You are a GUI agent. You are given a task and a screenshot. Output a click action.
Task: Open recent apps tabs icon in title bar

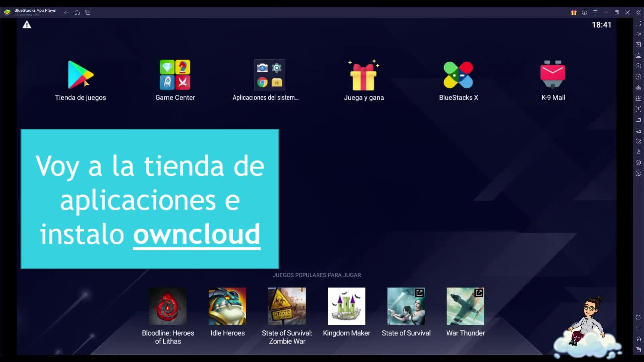88,12
